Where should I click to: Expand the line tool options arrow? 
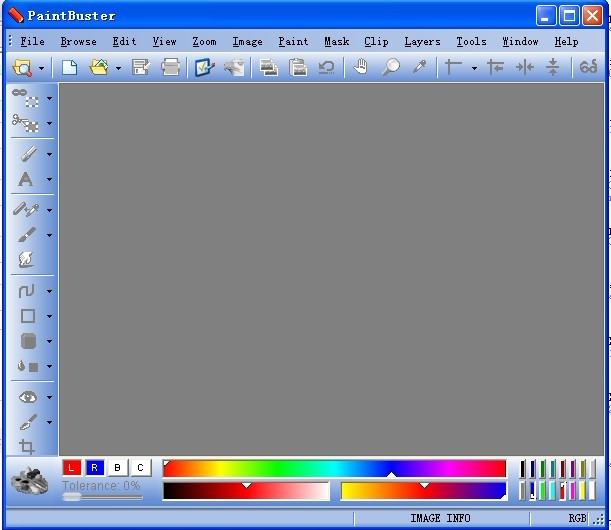point(49,154)
